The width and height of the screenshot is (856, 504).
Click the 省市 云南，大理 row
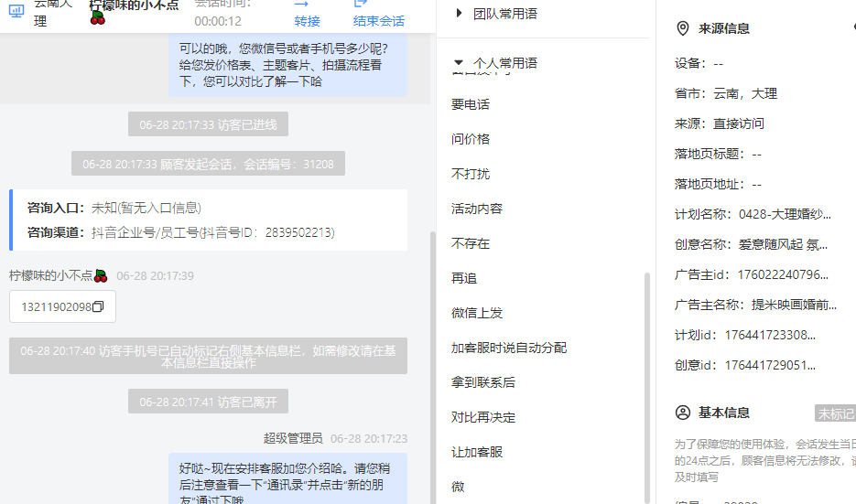(x=725, y=93)
